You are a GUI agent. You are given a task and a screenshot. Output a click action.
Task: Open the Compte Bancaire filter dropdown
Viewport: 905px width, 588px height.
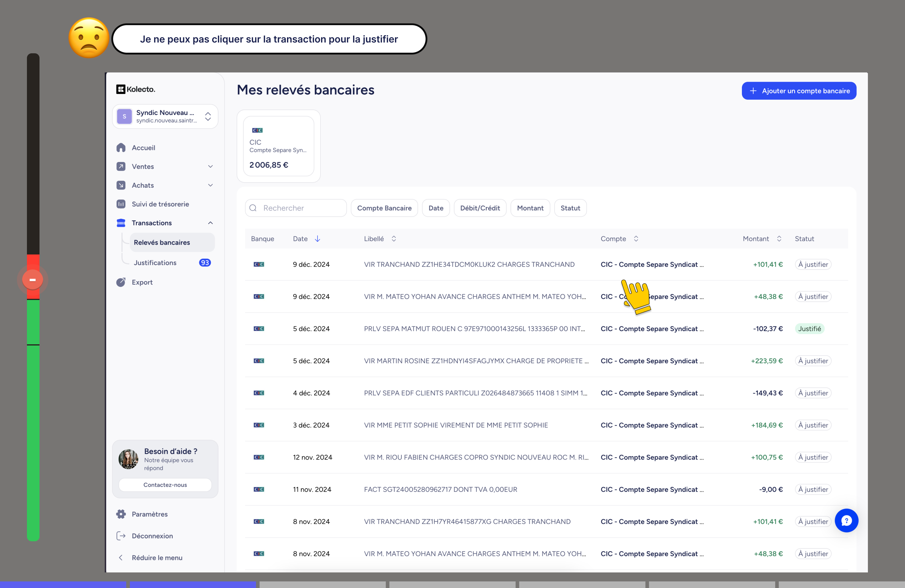[384, 208]
